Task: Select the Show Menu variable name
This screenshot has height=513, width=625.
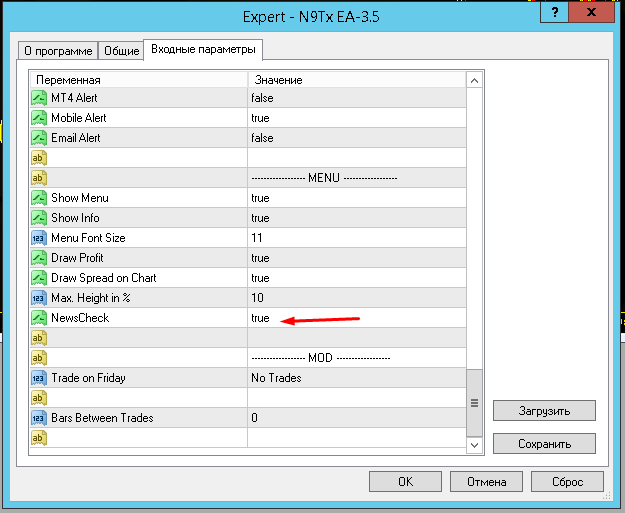Action: click(x=80, y=198)
